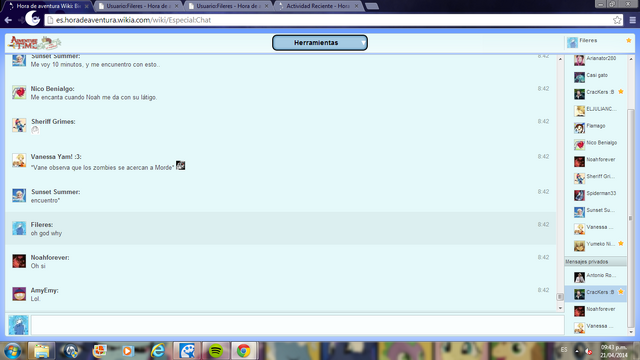Open a new browser tab
This screenshot has height=360, width=640.
[x=372, y=6]
